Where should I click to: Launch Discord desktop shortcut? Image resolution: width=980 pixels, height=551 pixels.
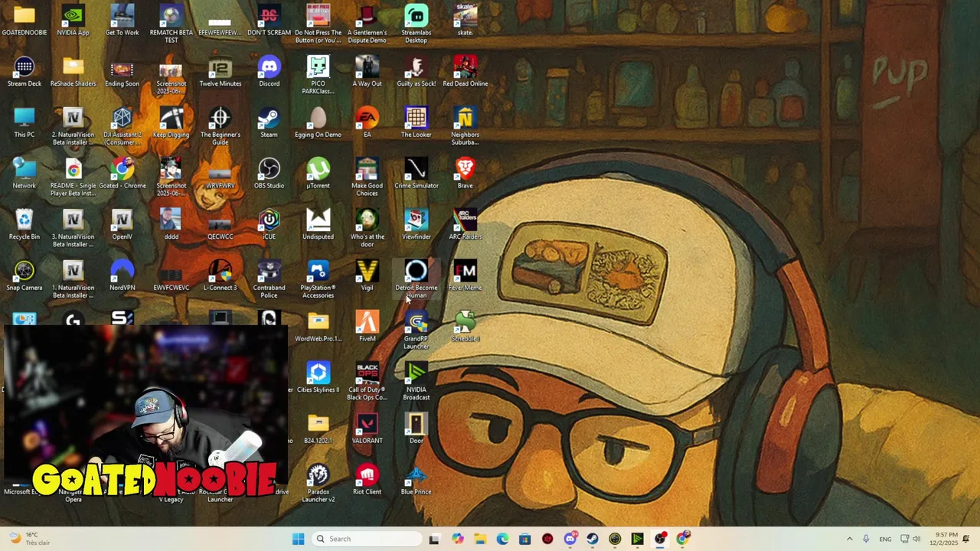[269, 72]
